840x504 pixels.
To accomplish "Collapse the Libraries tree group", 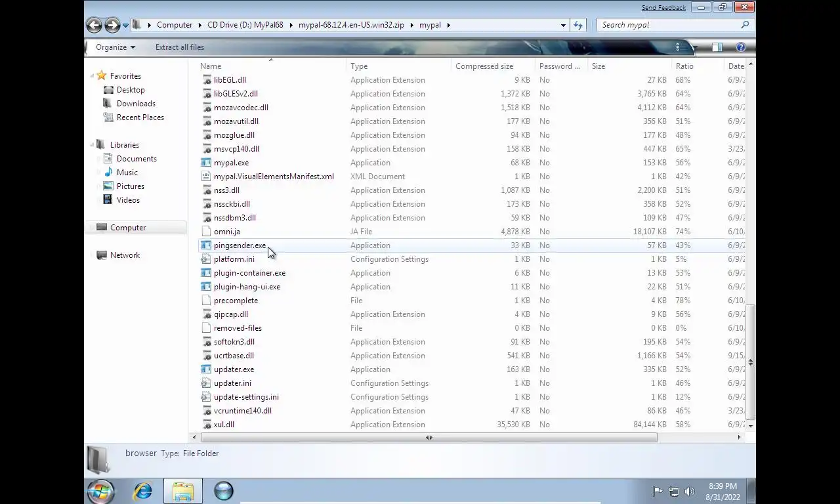I will click(x=92, y=144).
